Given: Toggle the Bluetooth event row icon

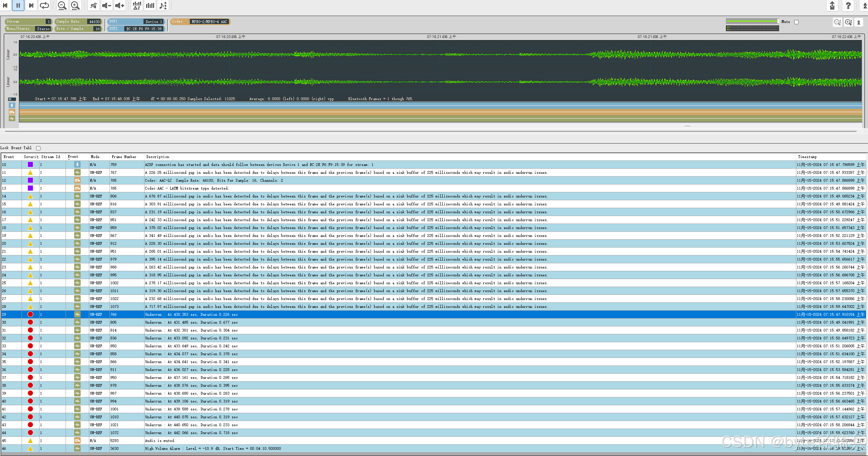Looking at the screenshot, I should click(12, 106).
